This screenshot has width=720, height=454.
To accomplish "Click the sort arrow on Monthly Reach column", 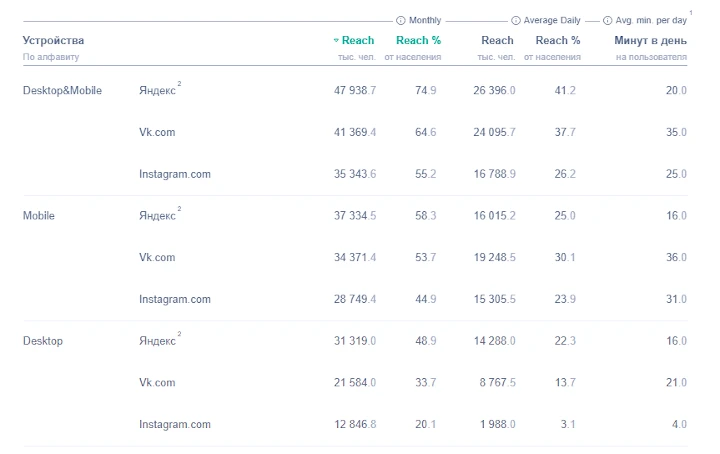I will pos(336,41).
